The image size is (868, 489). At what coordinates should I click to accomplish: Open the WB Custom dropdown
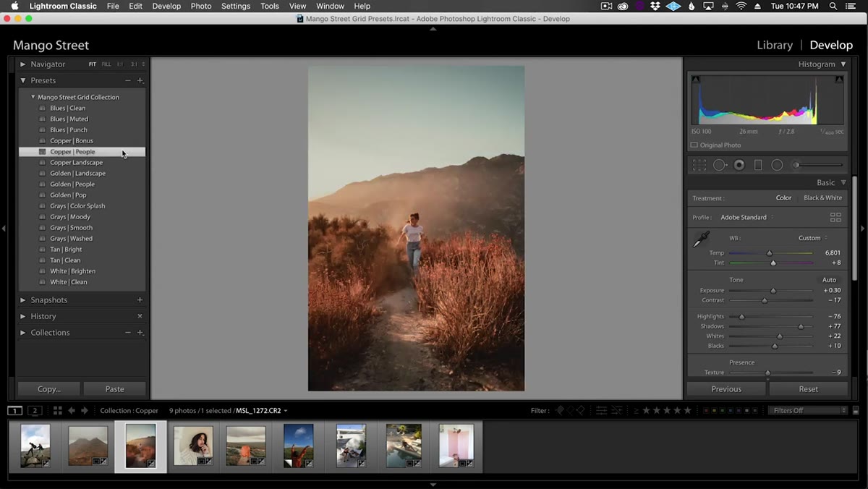812,238
